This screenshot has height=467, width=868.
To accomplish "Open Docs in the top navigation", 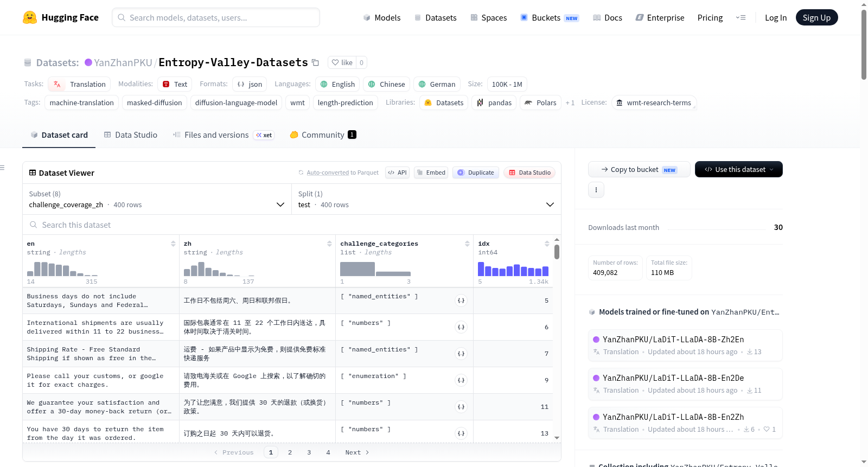I will tap(608, 17).
